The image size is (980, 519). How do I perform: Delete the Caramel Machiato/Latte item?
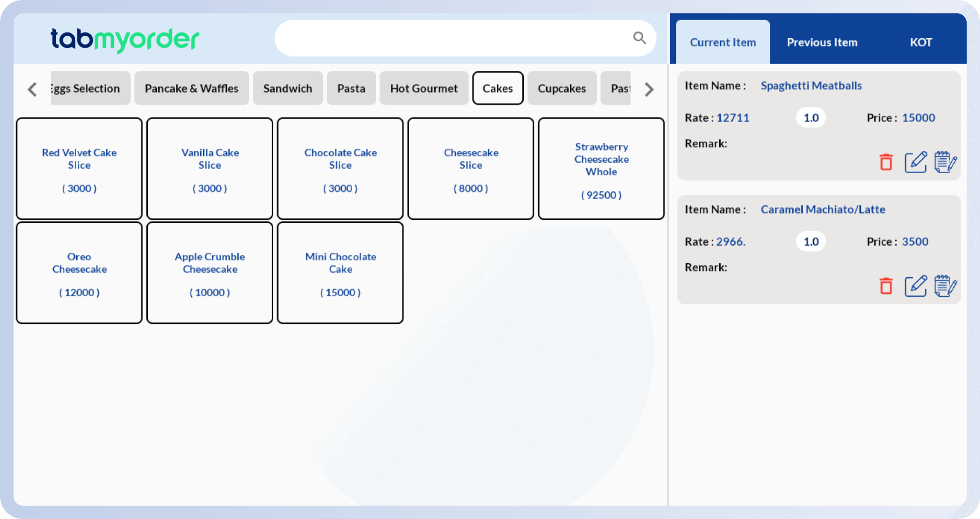(x=886, y=286)
